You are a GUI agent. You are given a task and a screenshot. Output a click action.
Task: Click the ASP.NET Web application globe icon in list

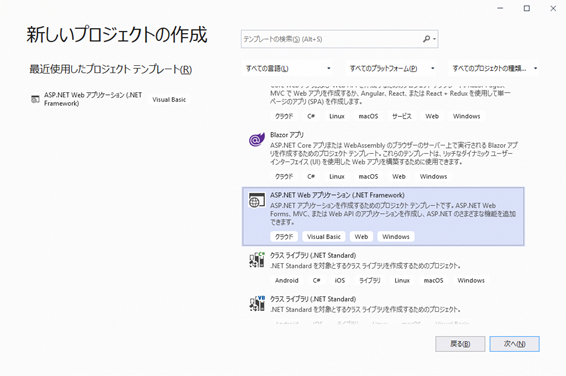click(257, 200)
